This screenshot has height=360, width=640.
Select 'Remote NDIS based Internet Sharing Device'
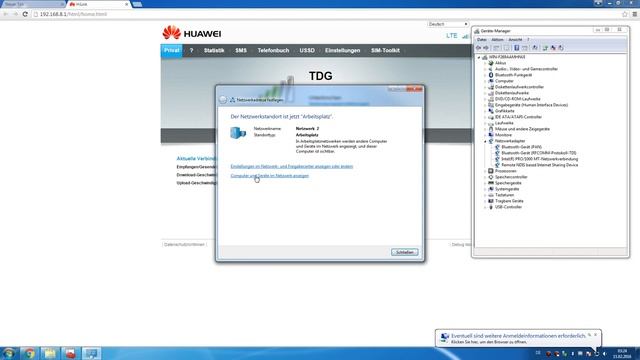tap(539, 165)
